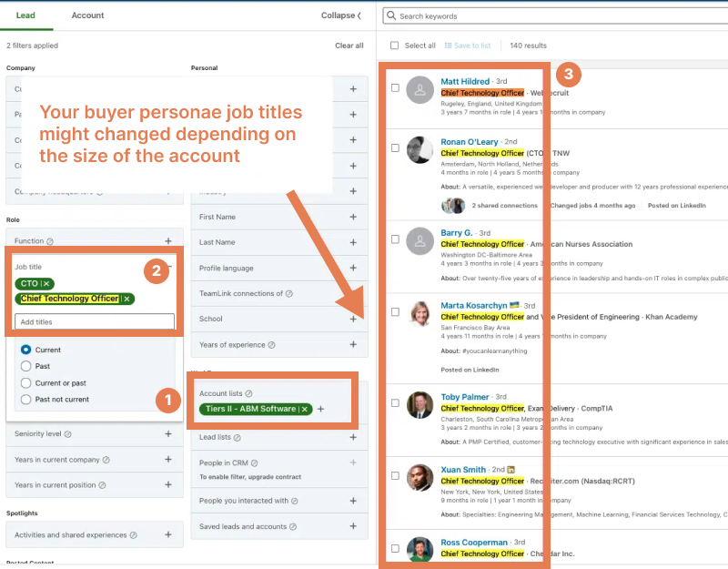Click People in CRM info icon
728x569 pixels.
coord(255,463)
